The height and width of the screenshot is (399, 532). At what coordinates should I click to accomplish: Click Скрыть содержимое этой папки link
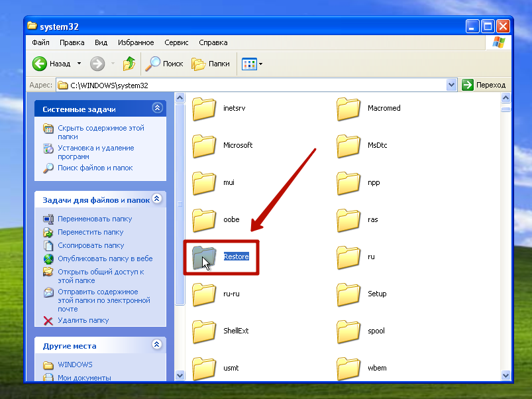coord(101,133)
